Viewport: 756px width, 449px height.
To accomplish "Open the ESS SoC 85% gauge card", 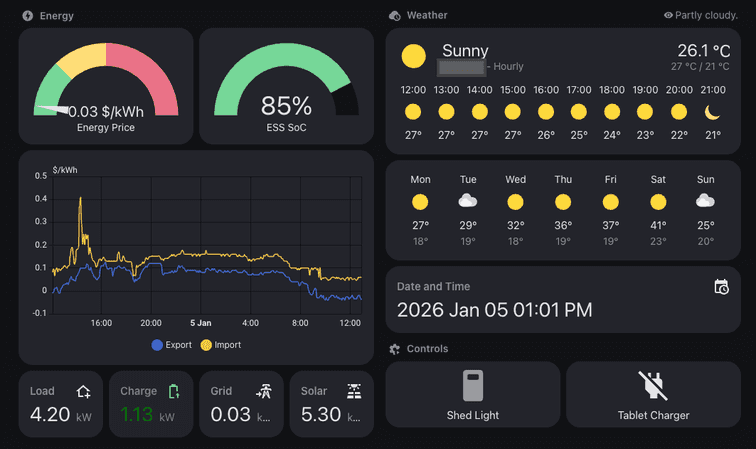I will (x=286, y=86).
